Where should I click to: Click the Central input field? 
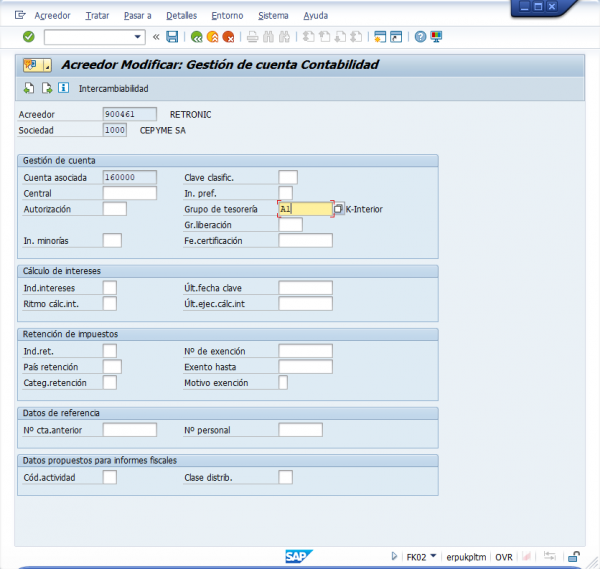click(x=130, y=193)
